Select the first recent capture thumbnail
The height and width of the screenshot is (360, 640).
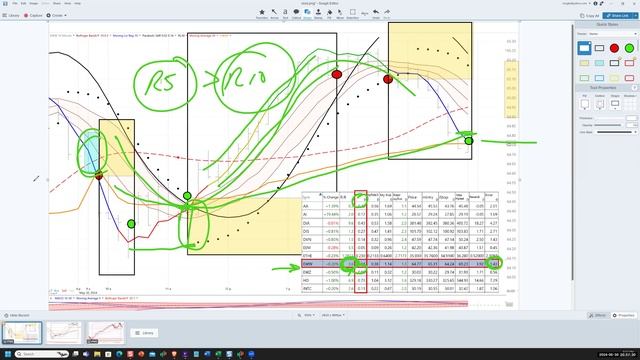coord(22,333)
